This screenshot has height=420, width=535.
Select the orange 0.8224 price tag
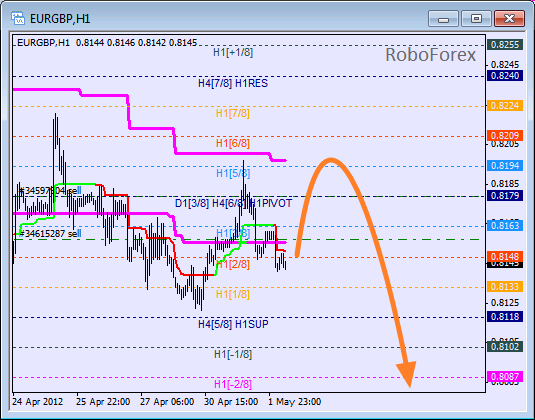pyautogui.click(x=505, y=106)
